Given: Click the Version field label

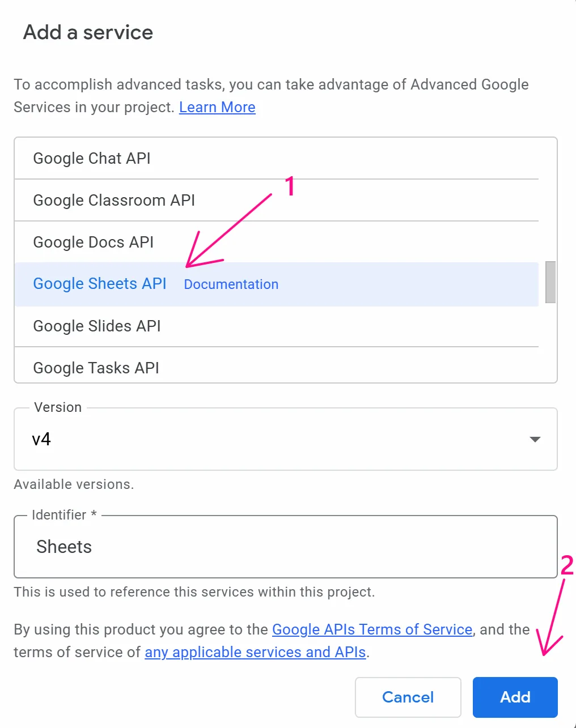Looking at the screenshot, I should pos(58,407).
